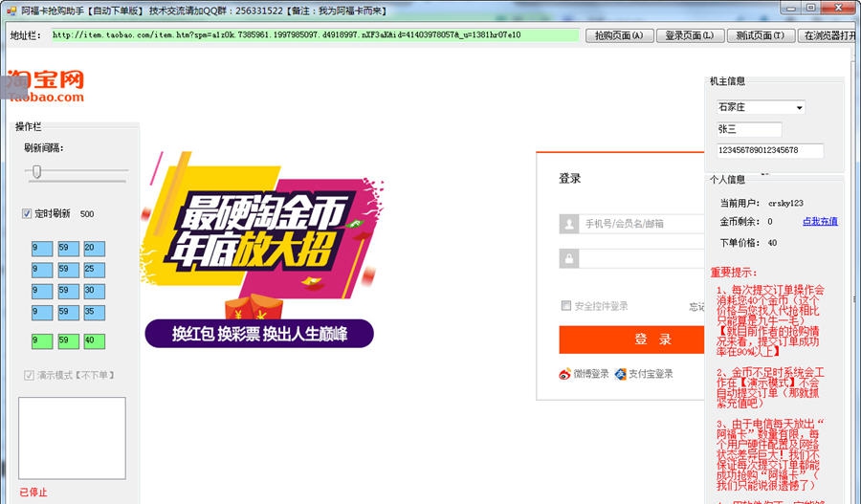Click the 点我充值 recharge link
861x504 pixels.
pyautogui.click(x=820, y=221)
